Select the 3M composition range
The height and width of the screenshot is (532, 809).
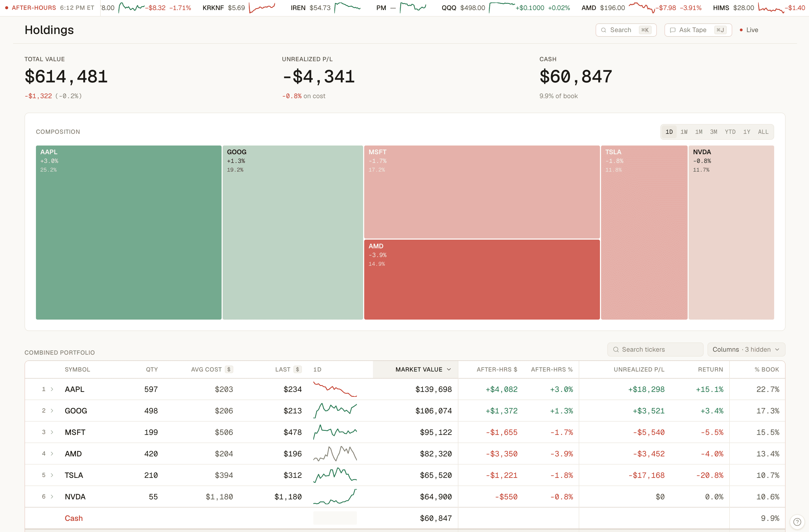click(x=713, y=132)
